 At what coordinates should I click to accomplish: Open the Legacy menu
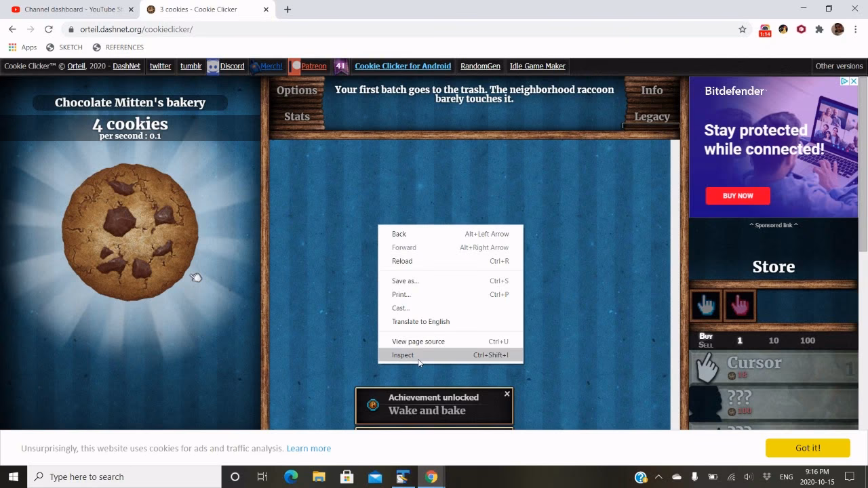pos(652,117)
